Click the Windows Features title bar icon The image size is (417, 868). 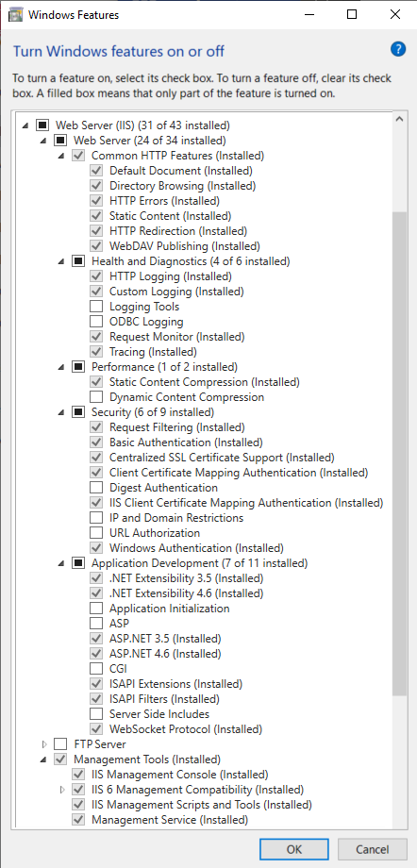15,15
